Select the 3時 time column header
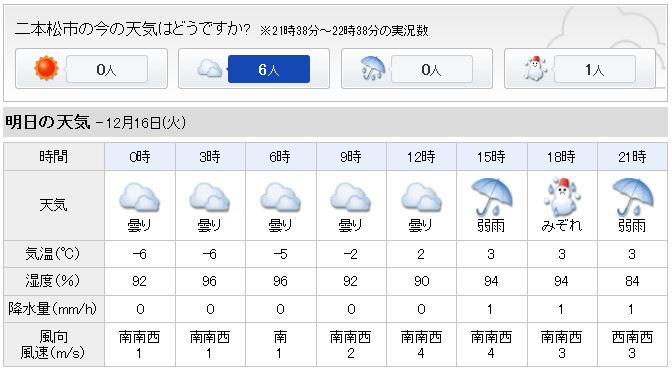This screenshot has width=672, height=370. pyautogui.click(x=210, y=157)
